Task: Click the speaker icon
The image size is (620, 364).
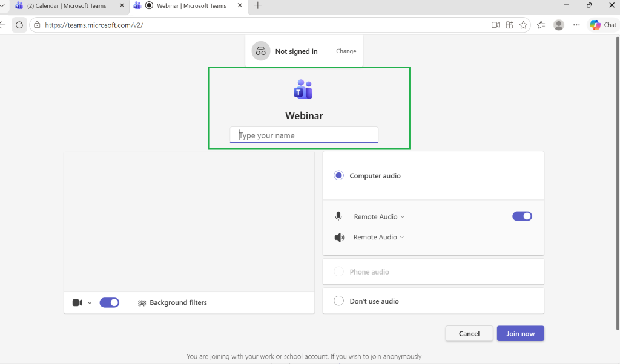Action: (339, 237)
